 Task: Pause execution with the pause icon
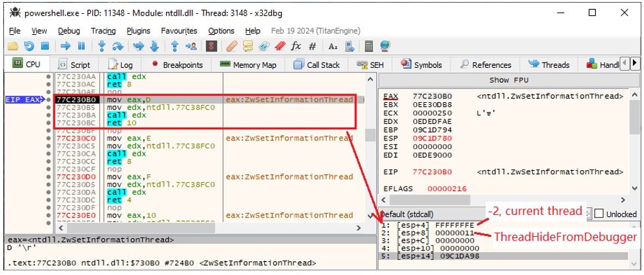click(x=81, y=46)
